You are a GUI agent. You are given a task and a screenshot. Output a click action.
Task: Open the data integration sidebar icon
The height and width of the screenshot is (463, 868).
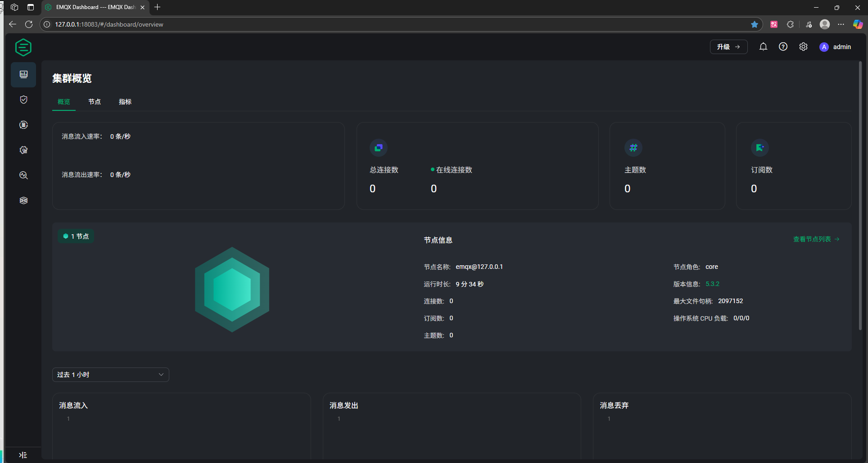[x=23, y=125]
